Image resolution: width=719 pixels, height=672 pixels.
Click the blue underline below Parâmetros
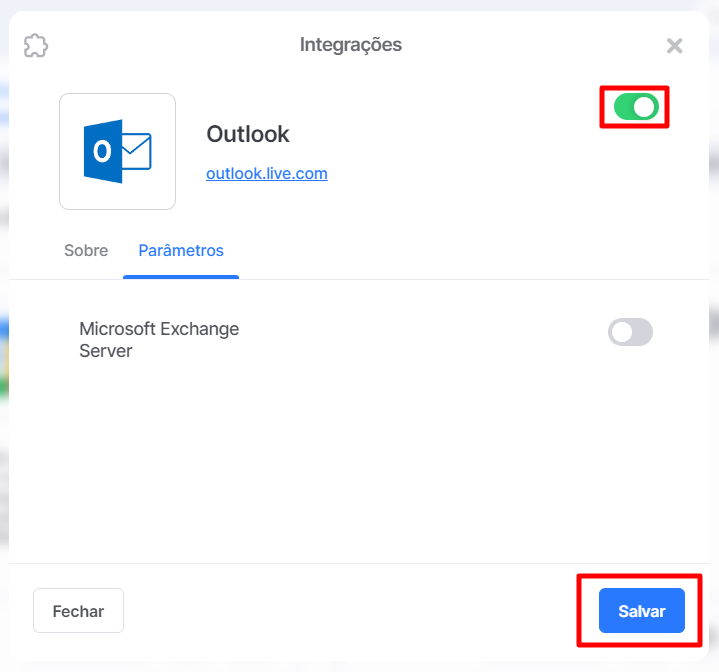pyautogui.click(x=181, y=277)
